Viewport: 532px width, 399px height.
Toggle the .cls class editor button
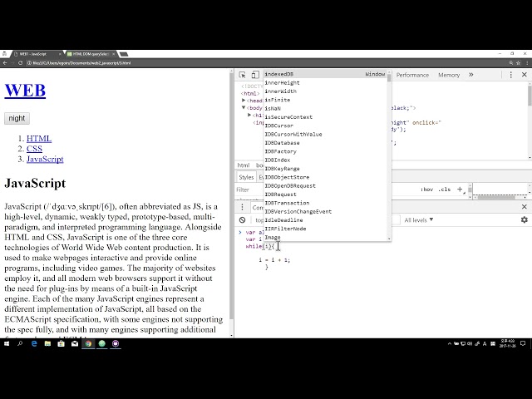point(444,190)
